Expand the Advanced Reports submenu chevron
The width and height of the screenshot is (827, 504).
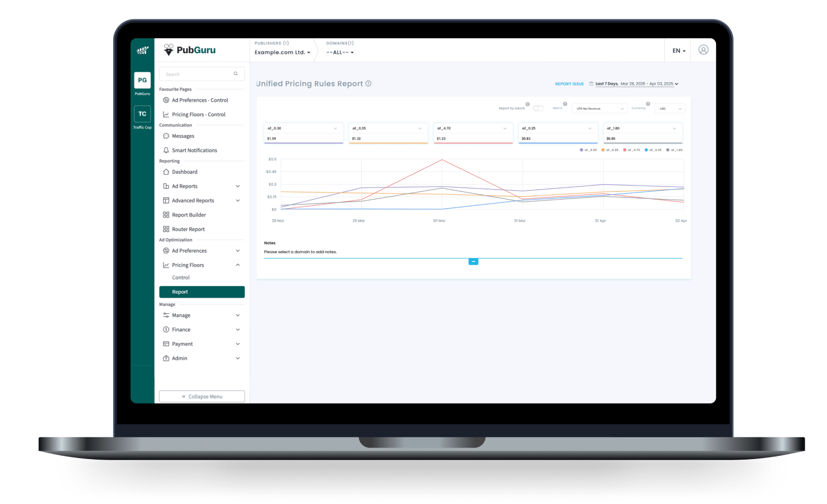coord(238,201)
